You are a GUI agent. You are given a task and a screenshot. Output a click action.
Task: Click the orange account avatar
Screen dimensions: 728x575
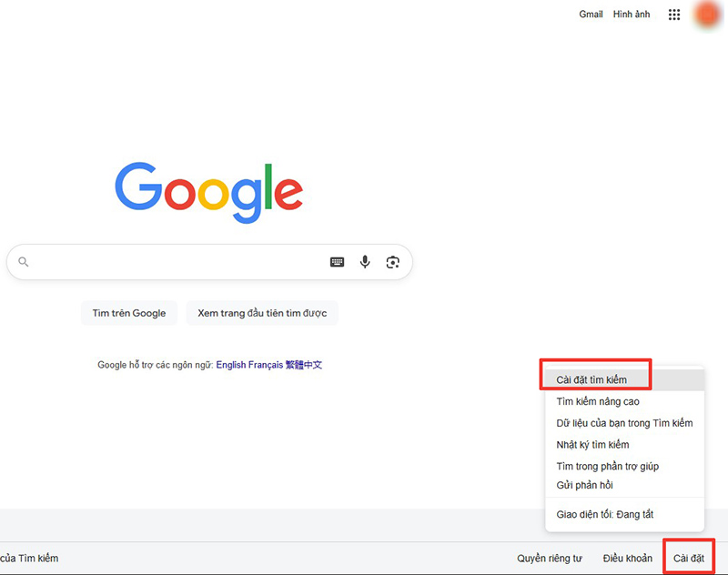tap(708, 14)
